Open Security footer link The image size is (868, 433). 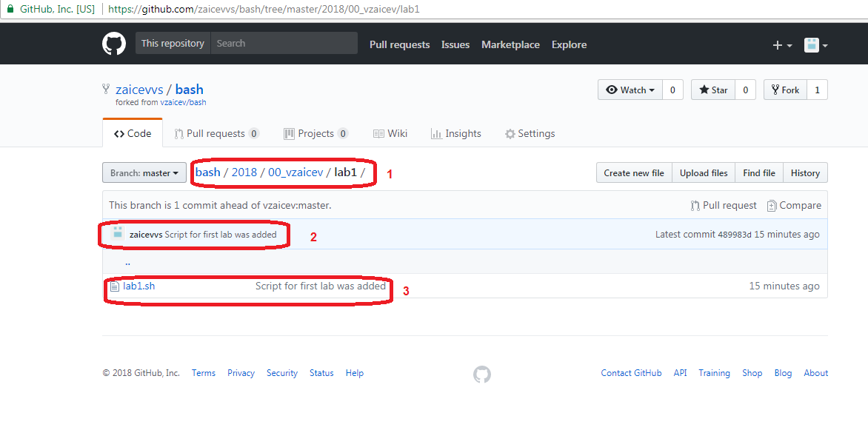(281, 373)
